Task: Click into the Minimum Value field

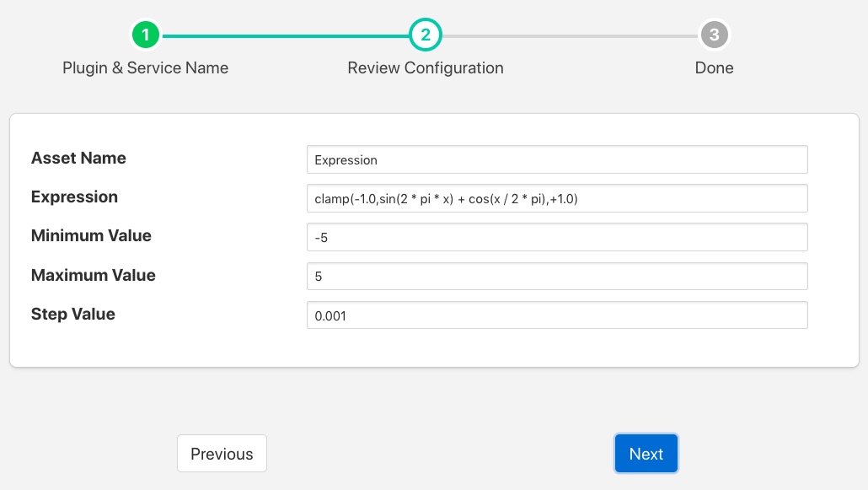Action: [557, 237]
